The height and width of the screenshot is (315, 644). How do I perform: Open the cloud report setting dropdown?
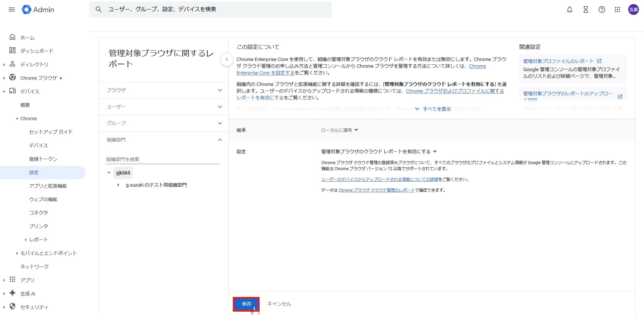coord(379,151)
